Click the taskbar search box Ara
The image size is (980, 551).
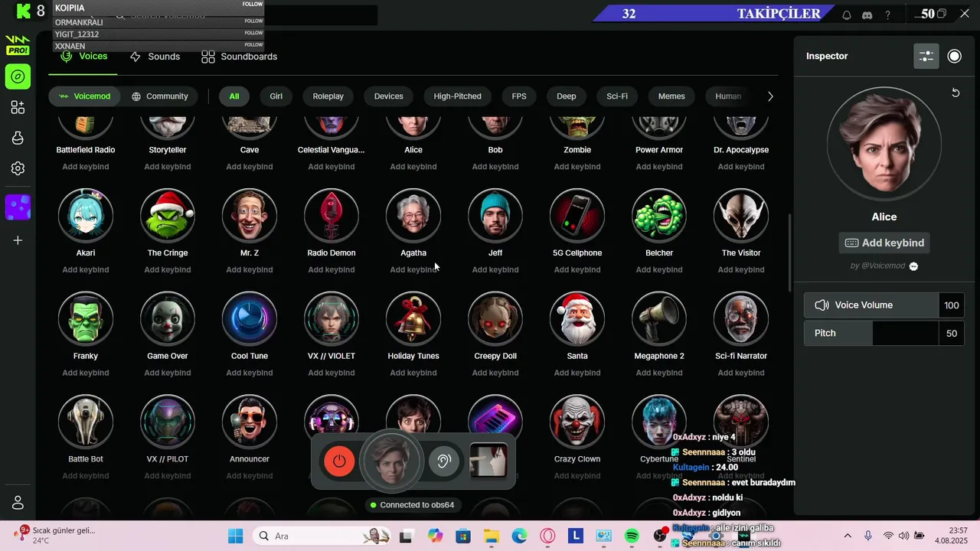click(322, 536)
